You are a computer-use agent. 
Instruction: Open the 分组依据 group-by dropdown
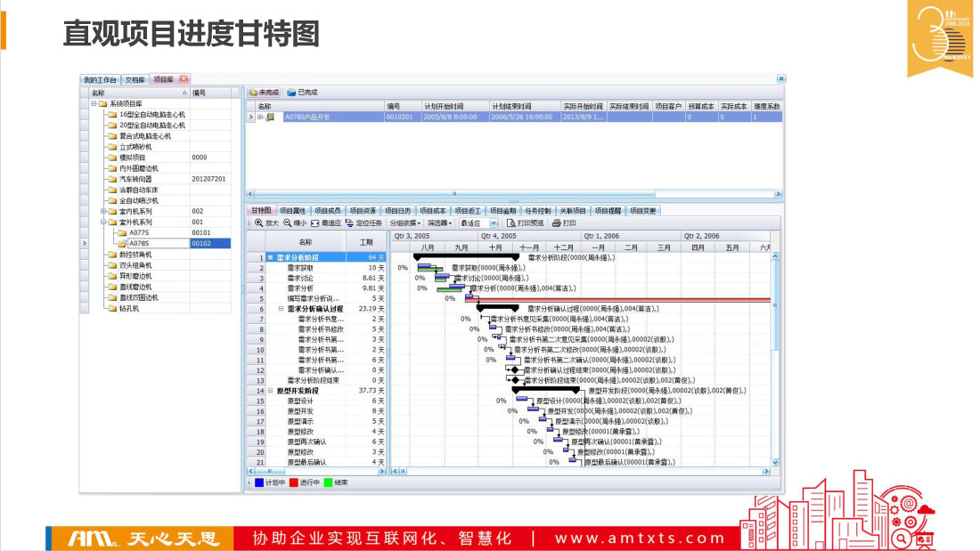click(x=405, y=223)
